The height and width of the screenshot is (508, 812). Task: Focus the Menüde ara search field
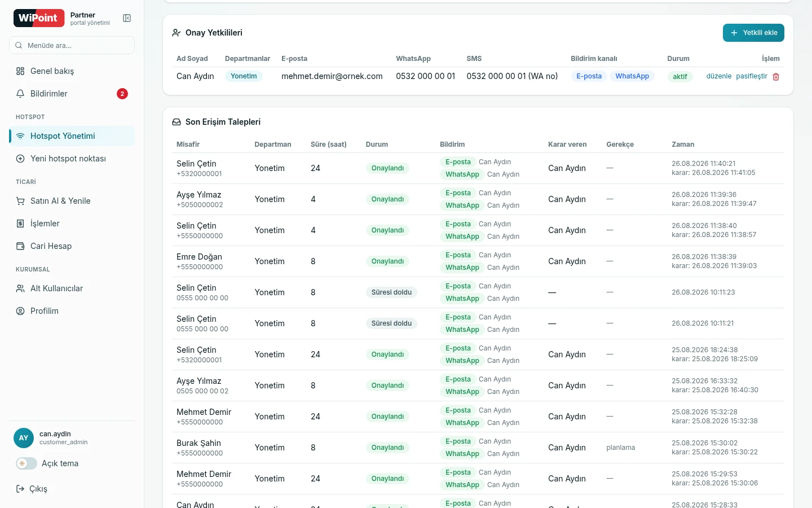pos(72,45)
